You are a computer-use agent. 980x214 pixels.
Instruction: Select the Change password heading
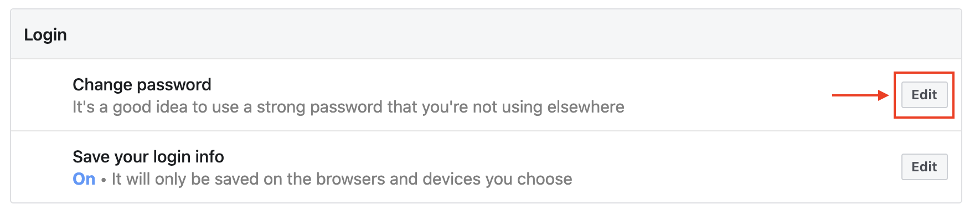(142, 85)
